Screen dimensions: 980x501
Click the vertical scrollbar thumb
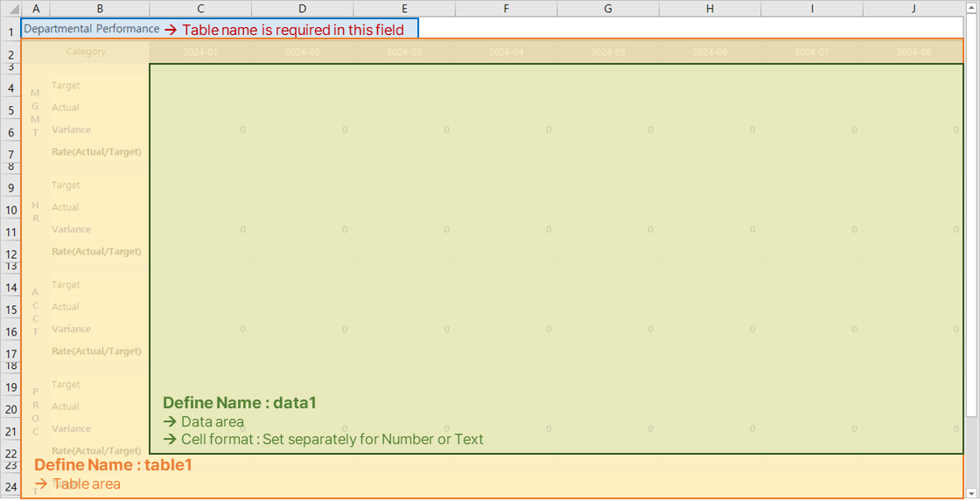(972, 215)
